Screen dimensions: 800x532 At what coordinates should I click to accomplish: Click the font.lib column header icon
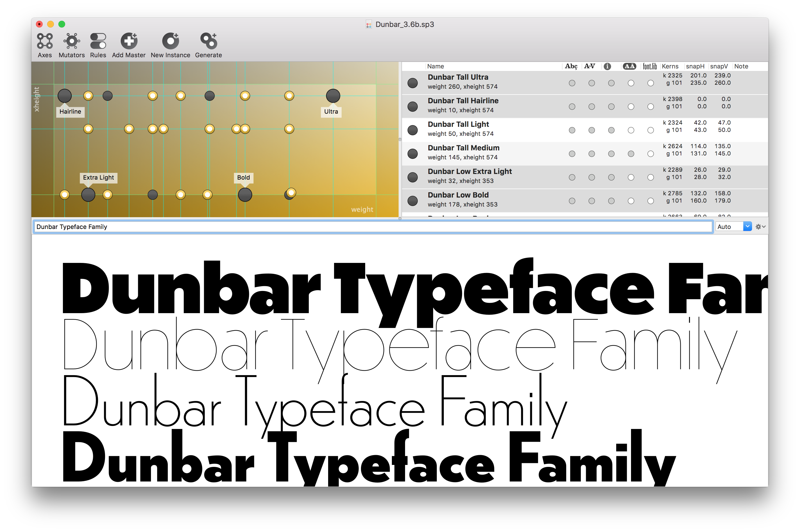click(650, 66)
